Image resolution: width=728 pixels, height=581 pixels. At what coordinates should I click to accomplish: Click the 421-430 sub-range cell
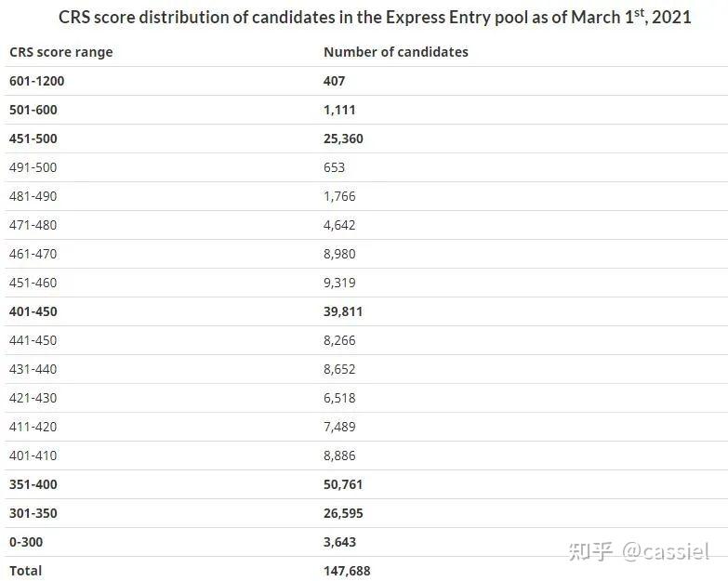point(33,398)
